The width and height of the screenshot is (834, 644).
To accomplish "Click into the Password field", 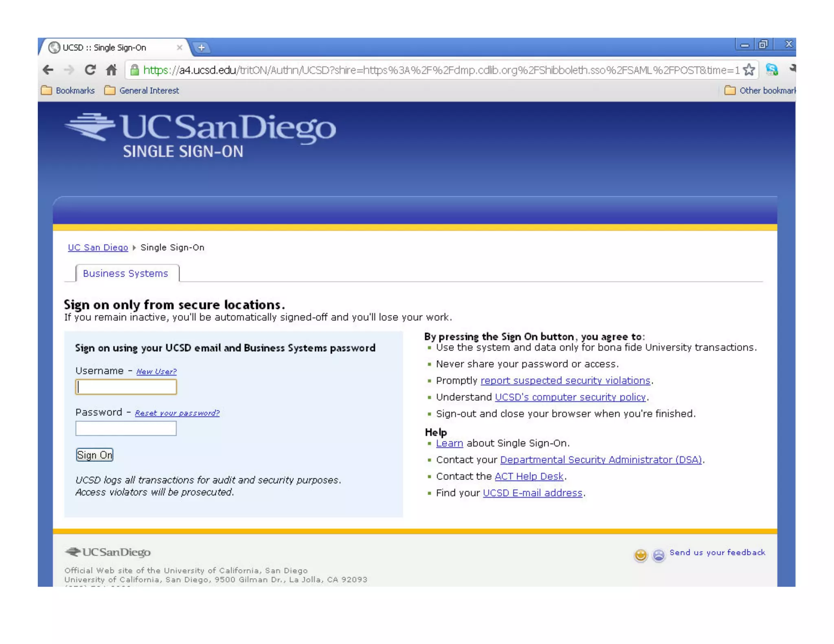I will tap(126, 428).
